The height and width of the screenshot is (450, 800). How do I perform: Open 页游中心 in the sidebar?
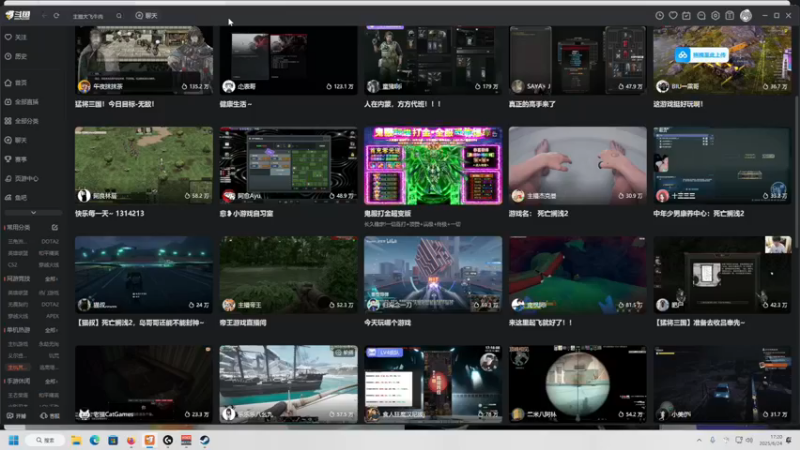click(22, 179)
